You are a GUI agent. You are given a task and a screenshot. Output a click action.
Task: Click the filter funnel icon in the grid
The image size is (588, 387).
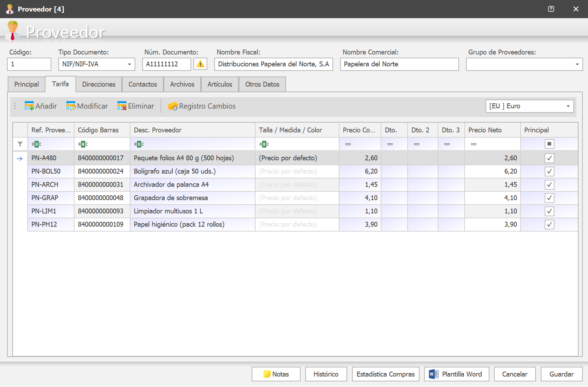click(x=20, y=144)
